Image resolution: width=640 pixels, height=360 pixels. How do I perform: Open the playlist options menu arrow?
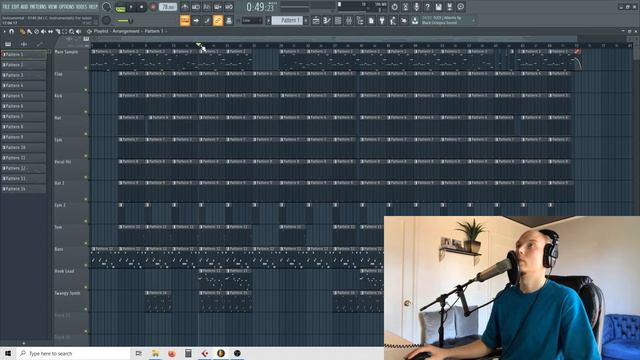(x=4, y=31)
